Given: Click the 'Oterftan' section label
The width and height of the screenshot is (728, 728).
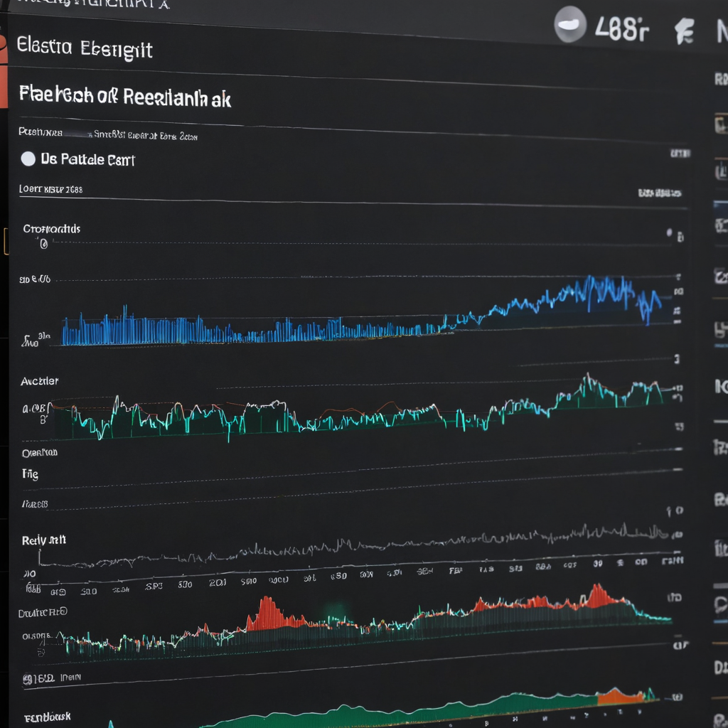Looking at the screenshot, I should click(x=40, y=452).
